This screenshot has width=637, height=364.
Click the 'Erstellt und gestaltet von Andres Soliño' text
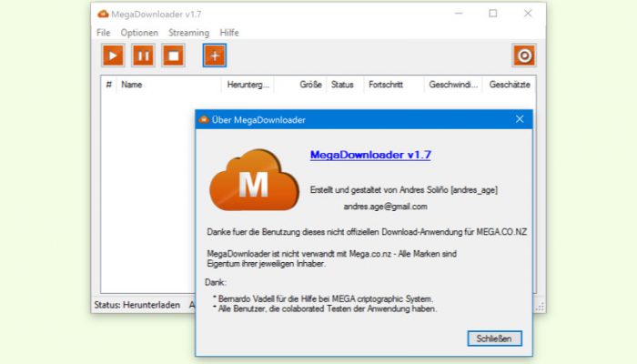404,189
